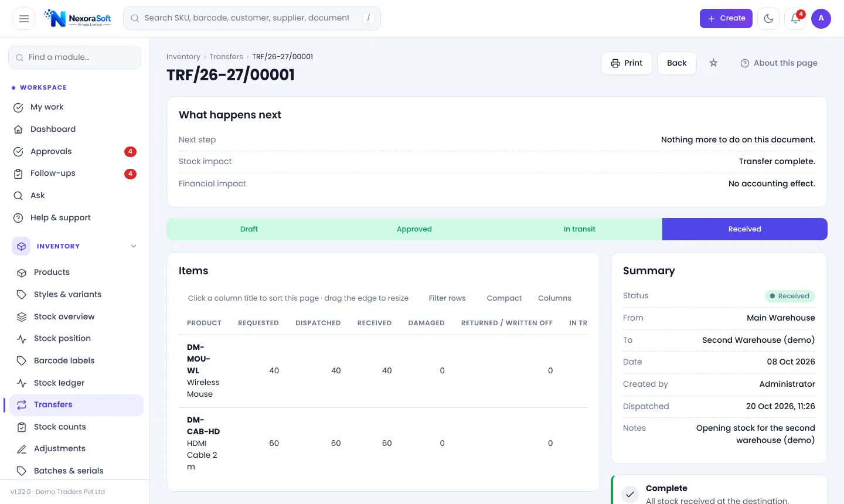Focus the global search field
This screenshot has height=504, width=844.
click(x=252, y=19)
